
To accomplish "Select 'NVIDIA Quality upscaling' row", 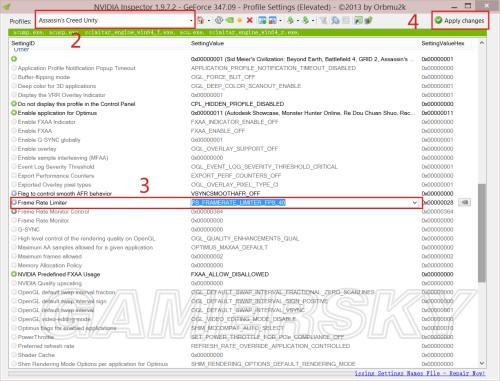I will click(243, 283).
